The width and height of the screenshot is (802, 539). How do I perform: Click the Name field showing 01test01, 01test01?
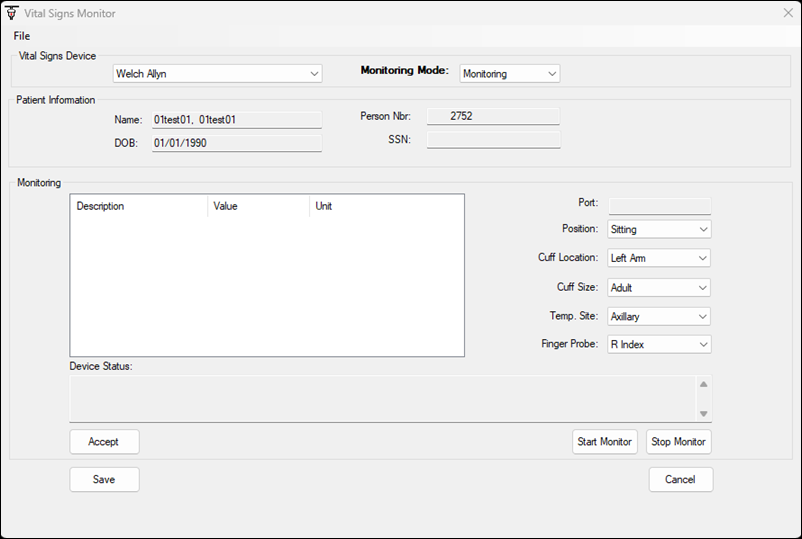click(237, 120)
